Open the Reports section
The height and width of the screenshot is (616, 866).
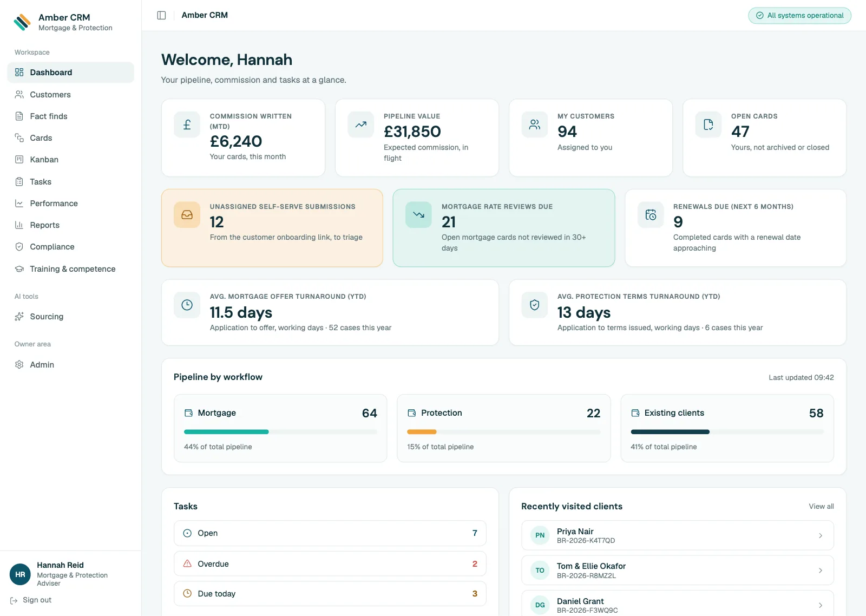click(70, 225)
